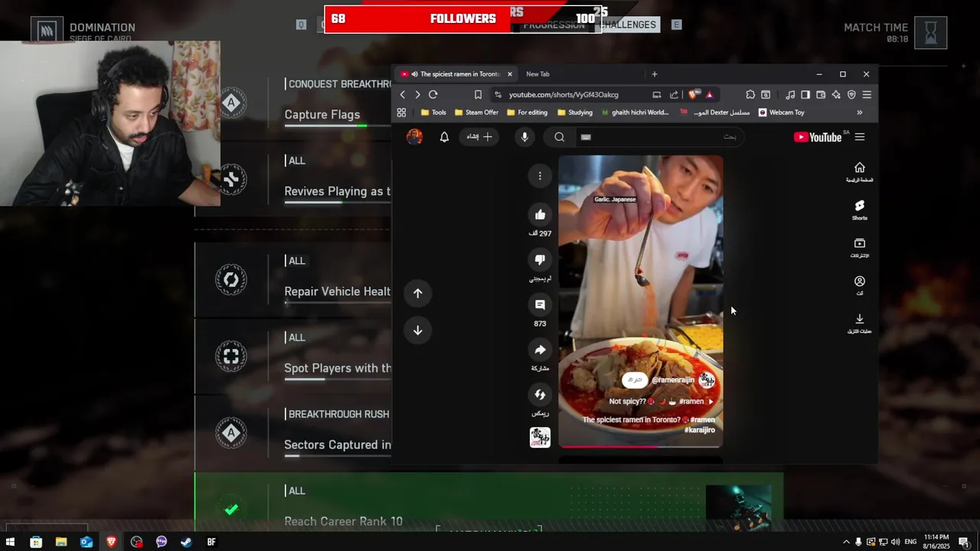Click the YouTube search magnifier button
The width and height of the screenshot is (980, 551).
pos(560,137)
